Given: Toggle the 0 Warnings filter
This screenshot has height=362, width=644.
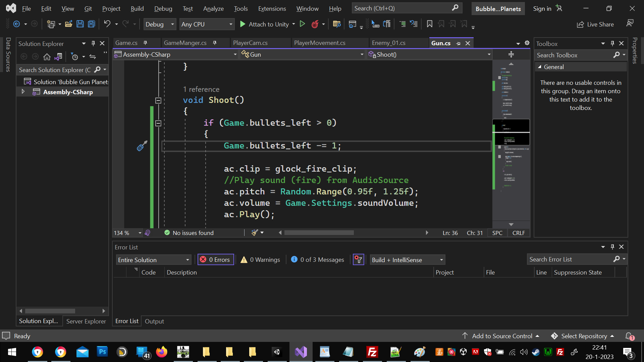Looking at the screenshot, I should 261,260.
